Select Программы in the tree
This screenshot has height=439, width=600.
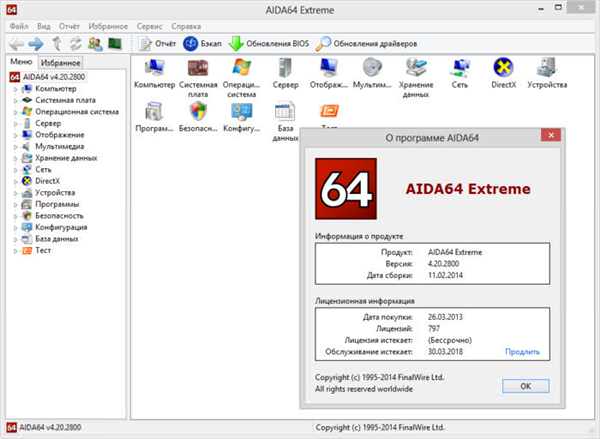coord(57,204)
